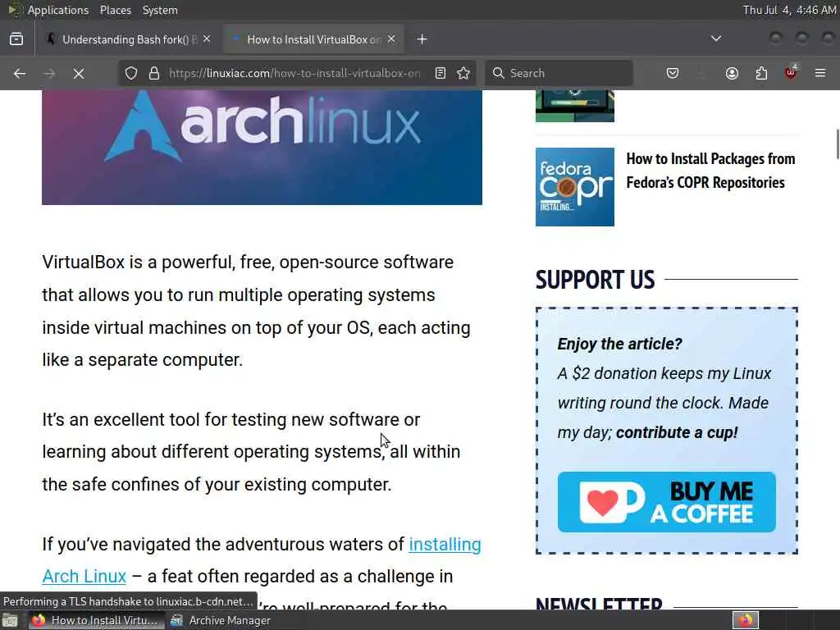This screenshot has width=840, height=630.
Task: Stop loading the page
Action: [79, 73]
